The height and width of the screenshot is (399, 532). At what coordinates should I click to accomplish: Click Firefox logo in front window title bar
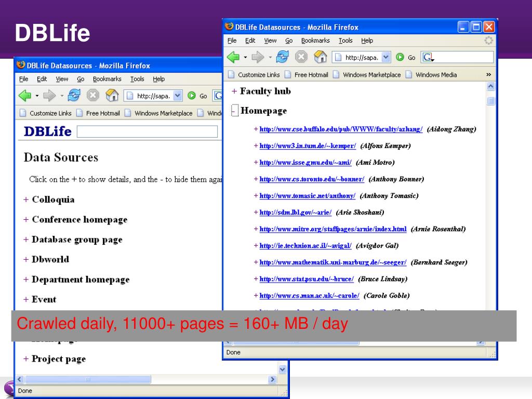coord(229,26)
